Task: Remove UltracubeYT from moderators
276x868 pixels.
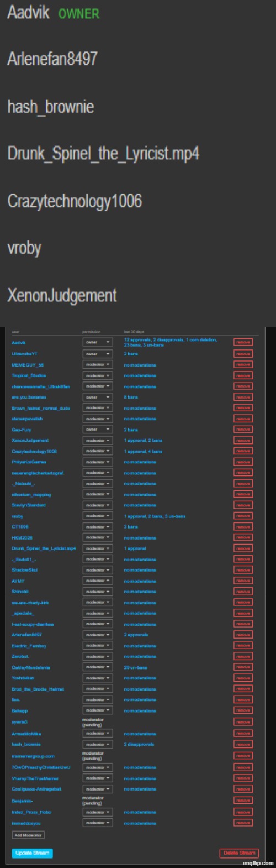Action: point(243,354)
